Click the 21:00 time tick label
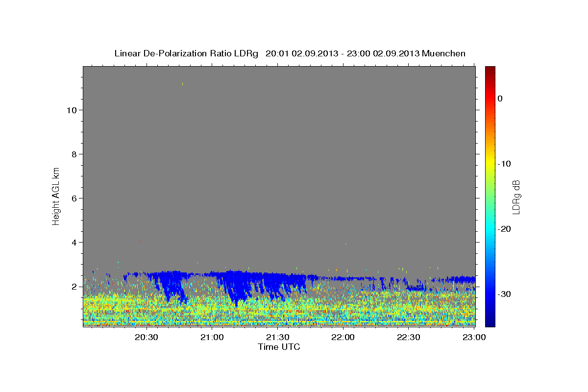 pos(212,337)
